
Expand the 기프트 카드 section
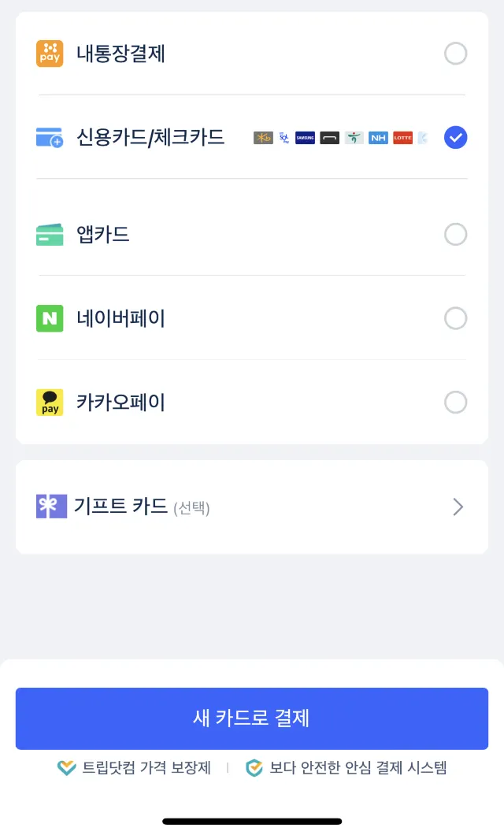[458, 507]
